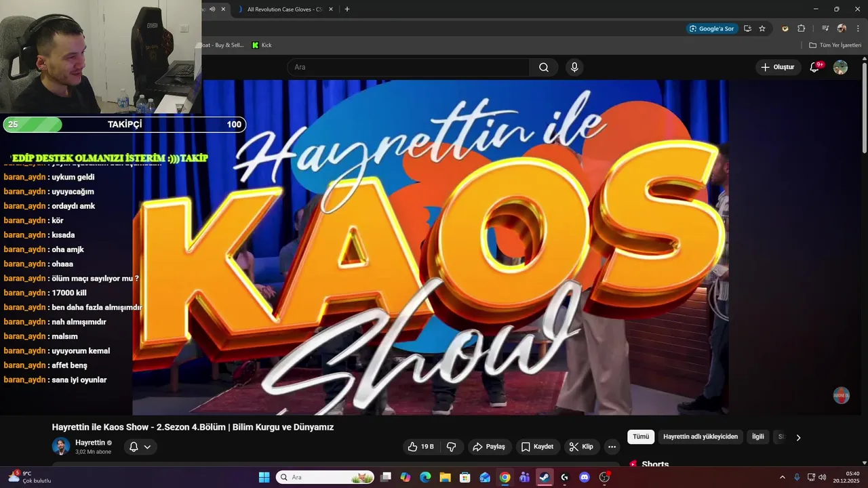Open the Kick bookmark
This screenshot has width=868, height=488.
262,45
